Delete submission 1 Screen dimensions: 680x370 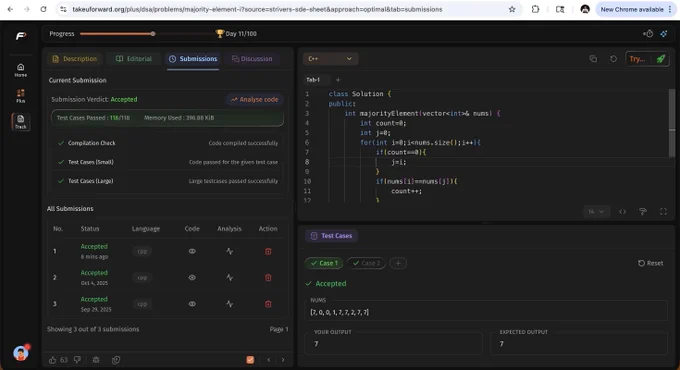tap(268, 251)
